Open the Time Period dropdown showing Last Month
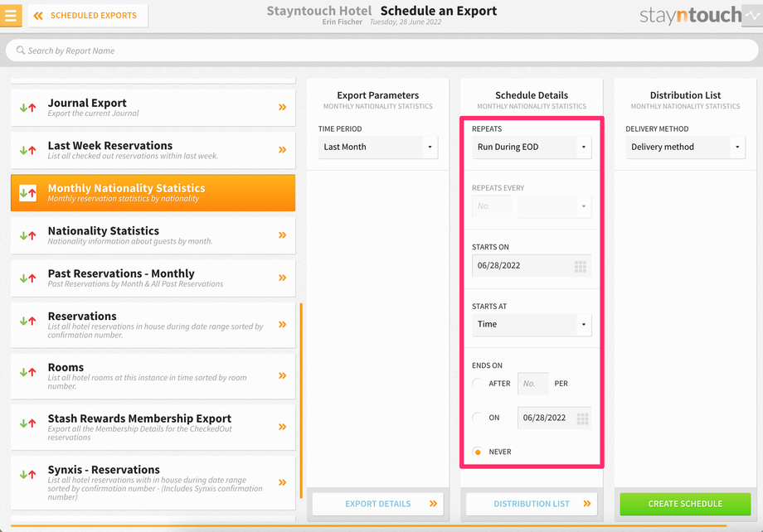This screenshot has width=763, height=532. click(378, 147)
